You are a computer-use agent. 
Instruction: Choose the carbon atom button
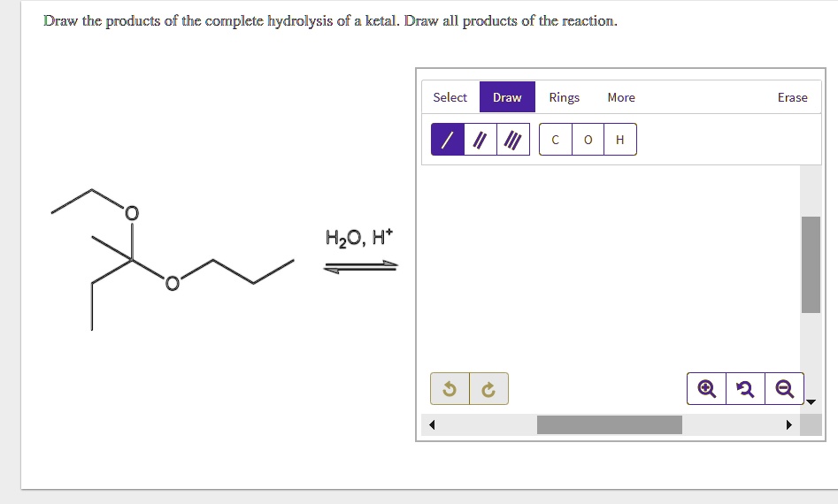click(556, 140)
